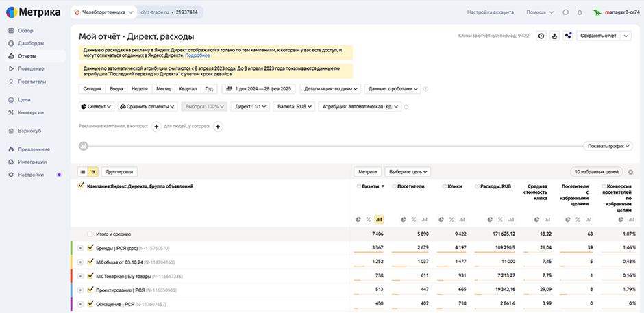This screenshot has width=644, height=313.
Task: Switch table to flat list view
Action: pyautogui.click(x=83, y=171)
